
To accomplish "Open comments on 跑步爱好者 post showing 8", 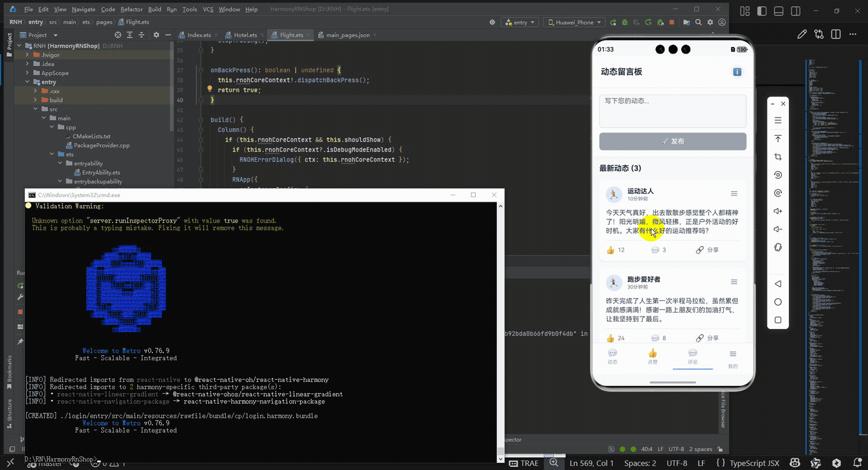I will click(x=659, y=338).
